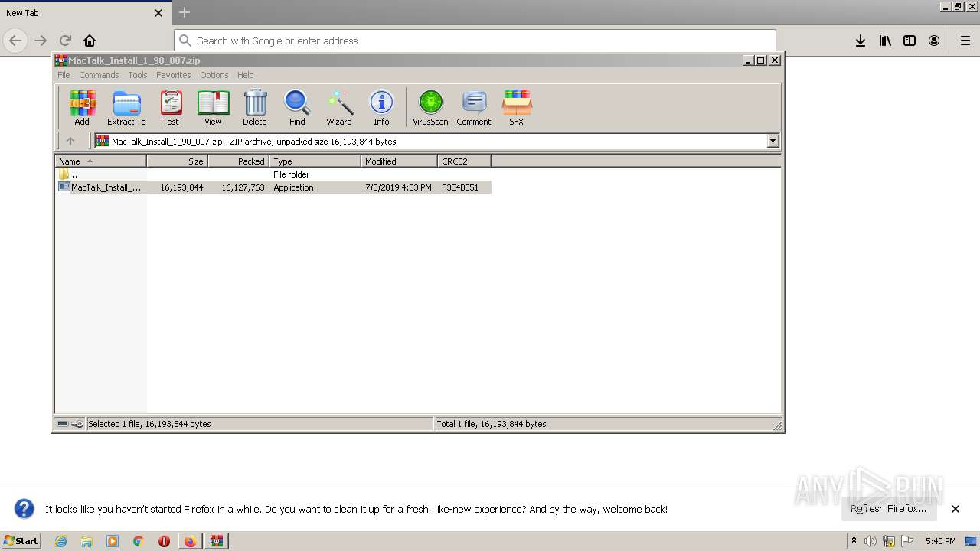The image size is (980, 551).
Task: Click the status bar drive icon
Action: (x=63, y=424)
